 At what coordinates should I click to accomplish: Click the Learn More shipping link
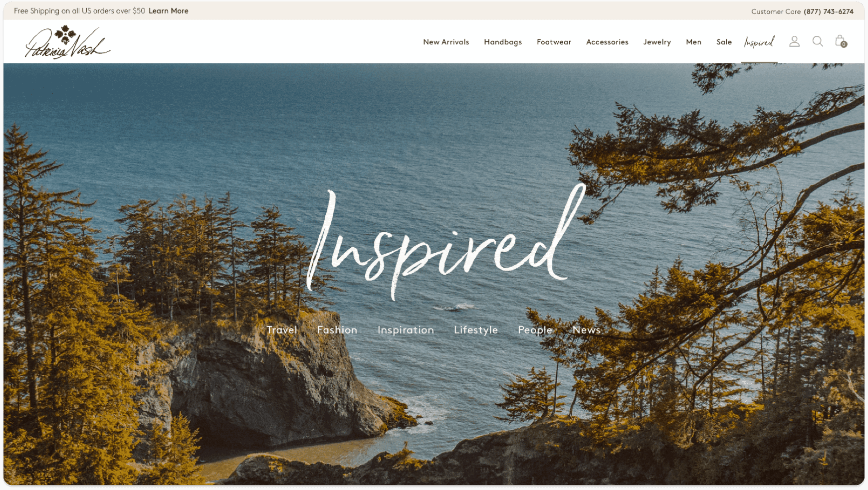click(x=169, y=11)
